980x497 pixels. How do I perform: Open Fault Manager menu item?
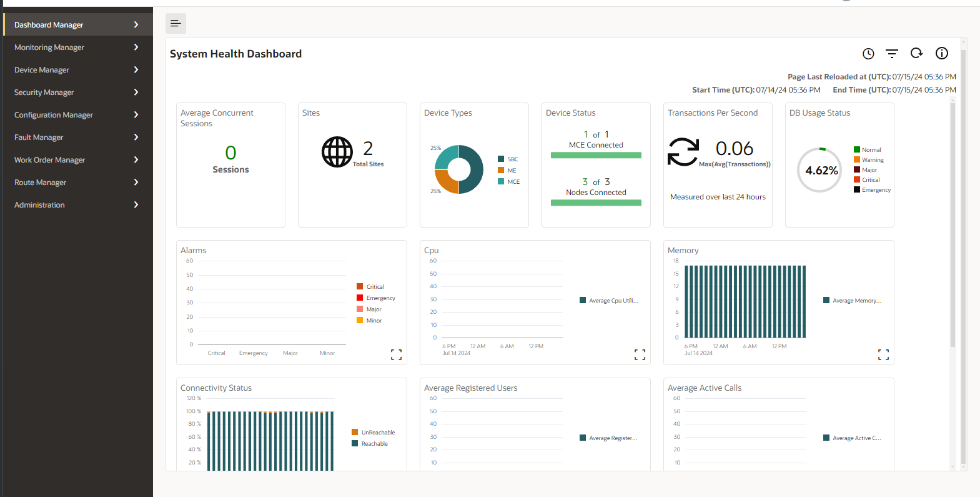click(x=78, y=137)
